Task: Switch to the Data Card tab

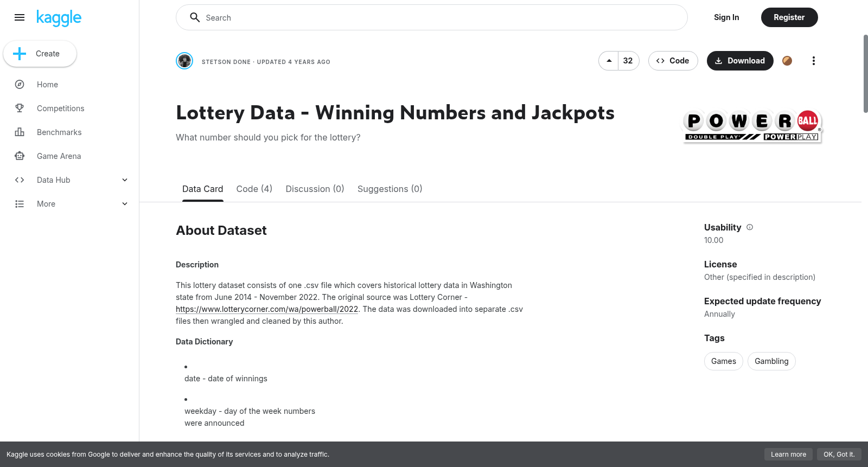Action: 202,189
